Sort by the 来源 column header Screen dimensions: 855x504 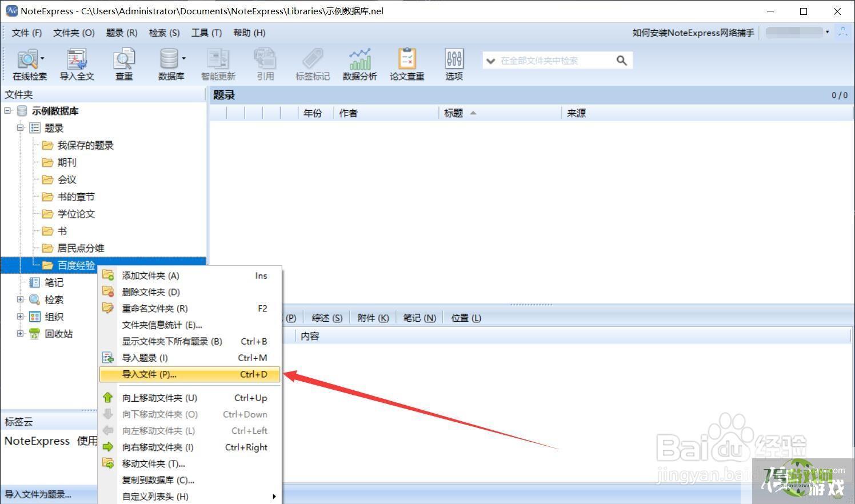point(708,113)
